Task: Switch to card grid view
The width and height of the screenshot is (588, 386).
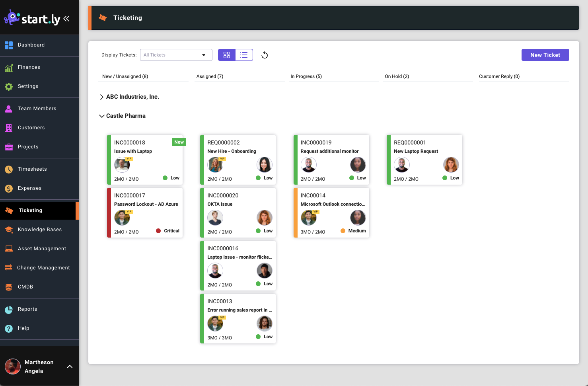Action: click(x=227, y=55)
